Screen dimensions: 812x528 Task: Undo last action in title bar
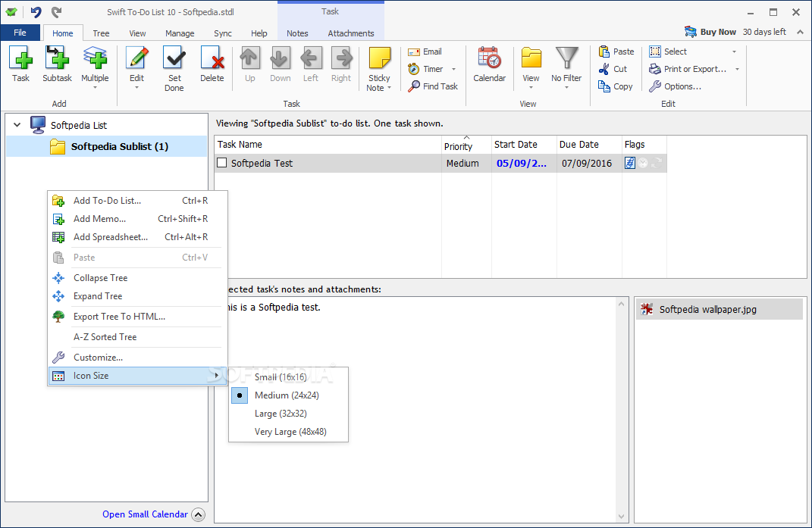(36, 11)
